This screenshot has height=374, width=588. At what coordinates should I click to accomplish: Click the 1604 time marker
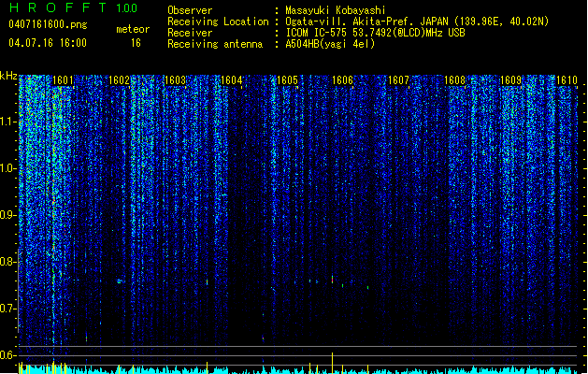(232, 80)
